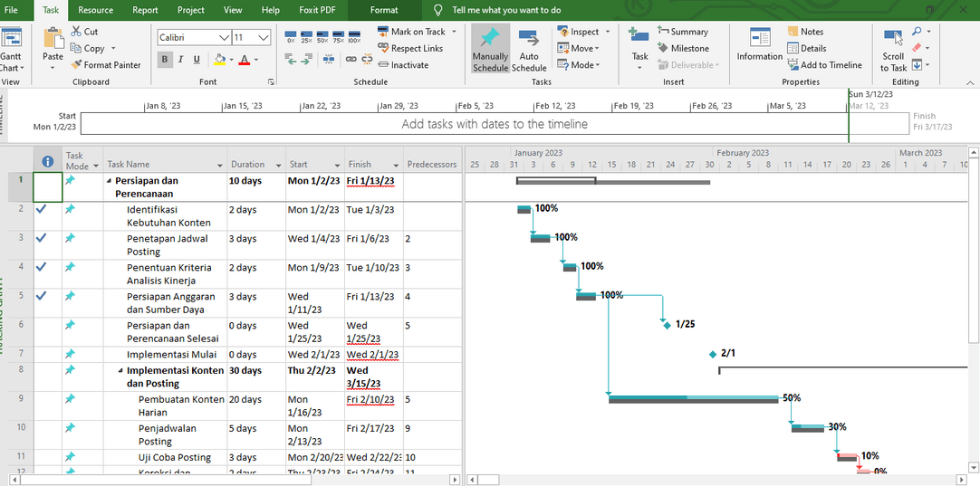
Task: Click the Copy command icon
Action: point(76,48)
